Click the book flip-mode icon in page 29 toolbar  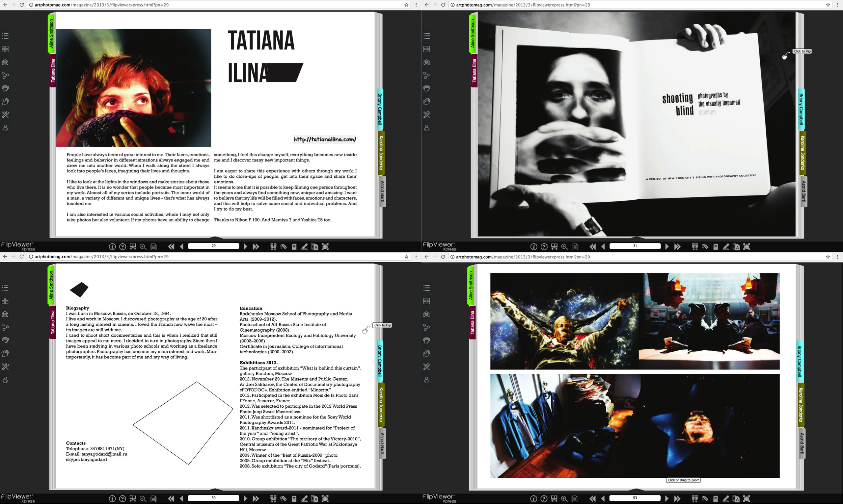click(x=133, y=246)
